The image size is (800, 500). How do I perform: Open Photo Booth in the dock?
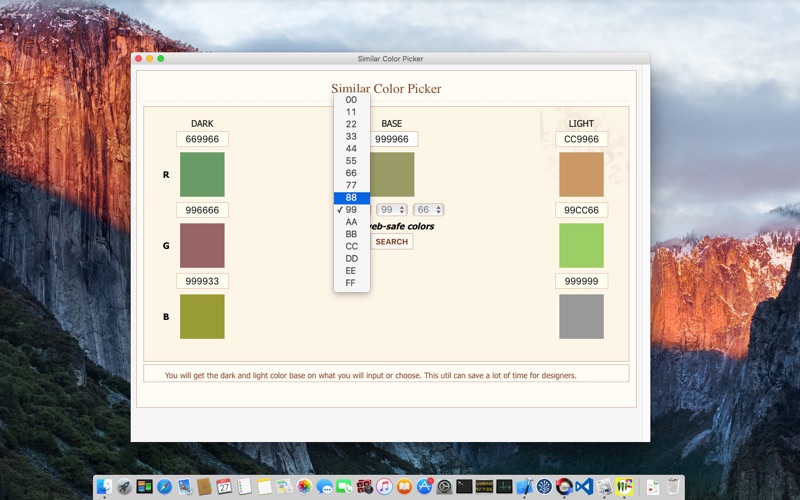(x=364, y=487)
